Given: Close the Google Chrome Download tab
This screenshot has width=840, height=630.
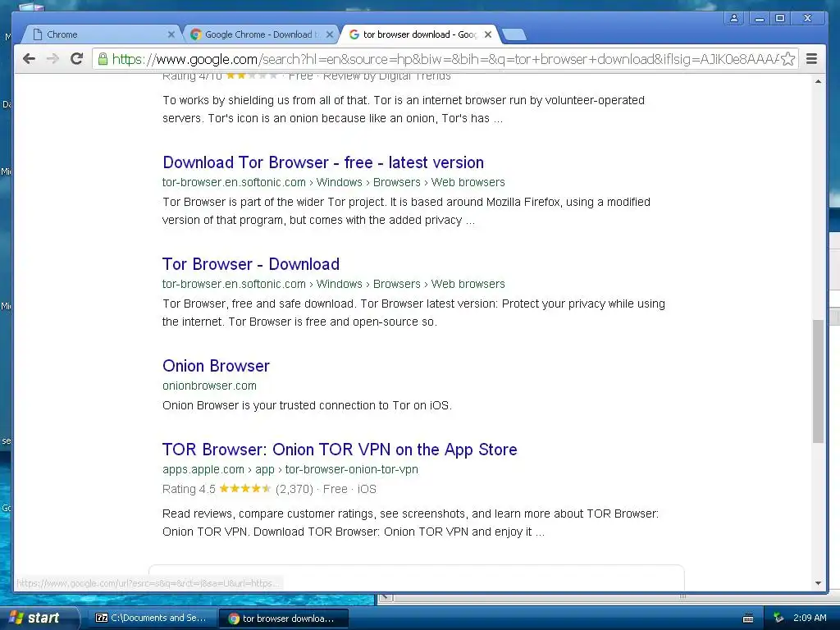Looking at the screenshot, I should coord(330,34).
